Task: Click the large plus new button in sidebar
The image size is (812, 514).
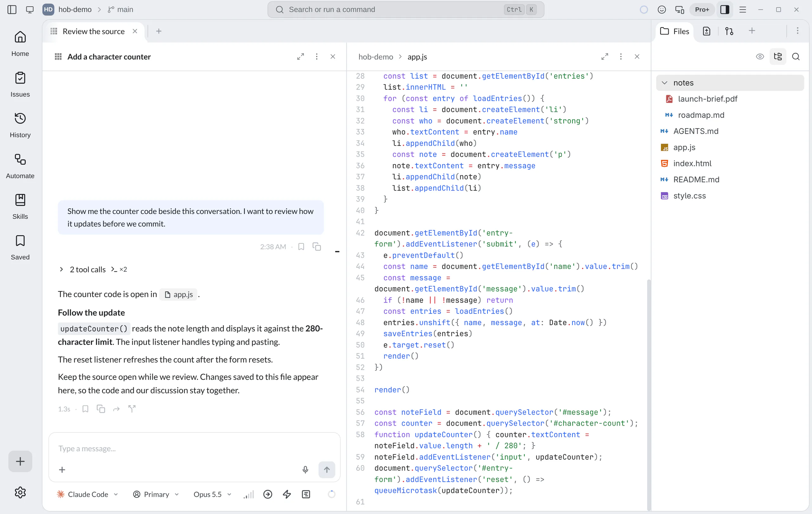Action: 20,461
